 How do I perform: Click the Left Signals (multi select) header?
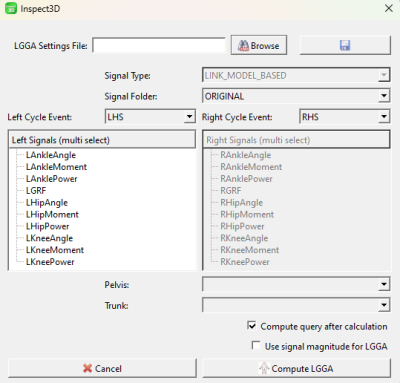coord(102,140)
